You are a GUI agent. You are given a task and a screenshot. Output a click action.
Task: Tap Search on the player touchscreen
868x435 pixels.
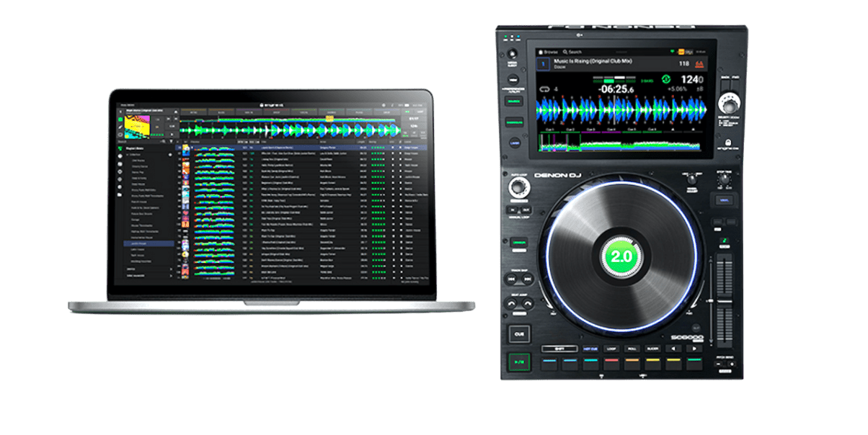pos(573,52)
